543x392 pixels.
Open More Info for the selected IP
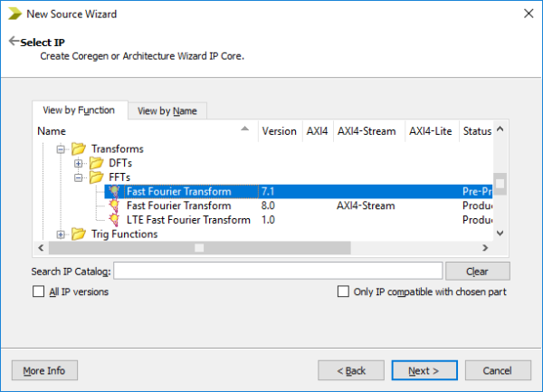pyautogui.click(x=44, y=370)
